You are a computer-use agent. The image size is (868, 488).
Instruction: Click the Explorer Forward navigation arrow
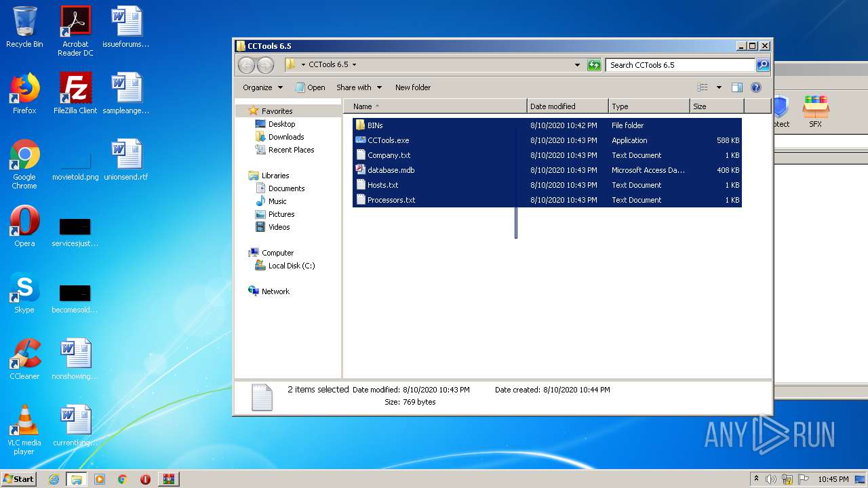click(265, 65)
